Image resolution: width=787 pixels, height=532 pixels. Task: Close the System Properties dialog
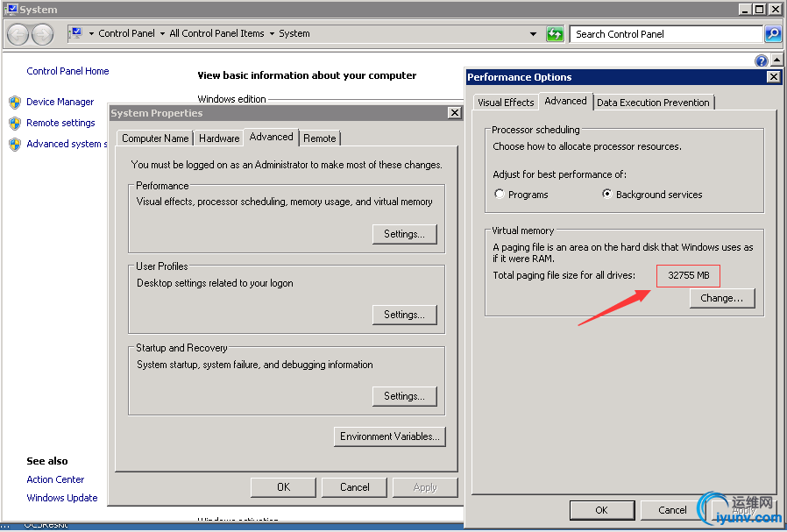pyautogui.click(x=454, y=113)
